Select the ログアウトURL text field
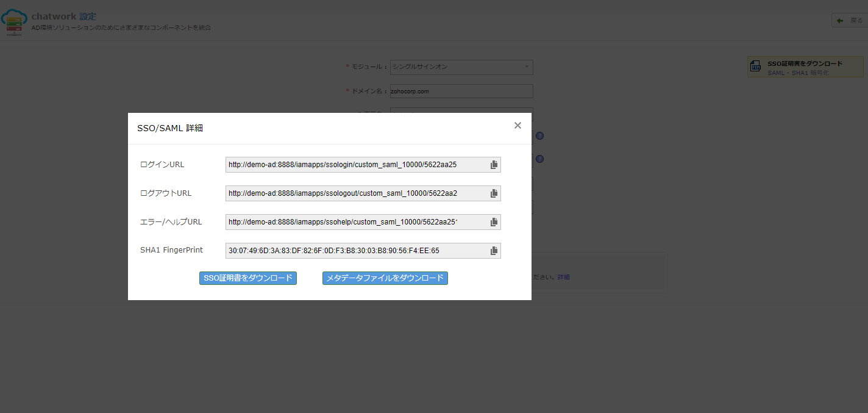The image size is (868, 413). click(363, 193)
